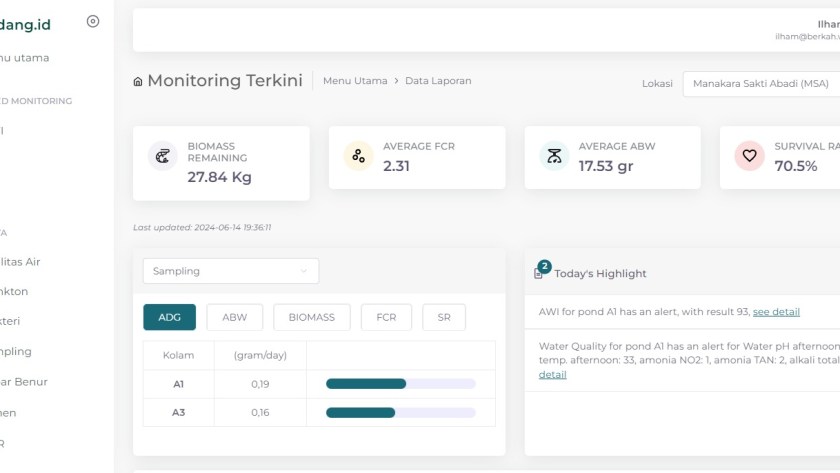The width and height of the screenshot is (840, 473).
Task: Click Data Laporan breadcrumb
Action: click(x=438, y=81)
